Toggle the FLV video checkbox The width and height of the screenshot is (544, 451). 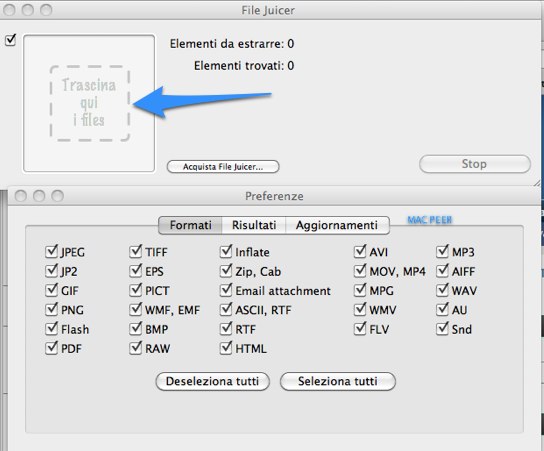click(x=360, y=329)
